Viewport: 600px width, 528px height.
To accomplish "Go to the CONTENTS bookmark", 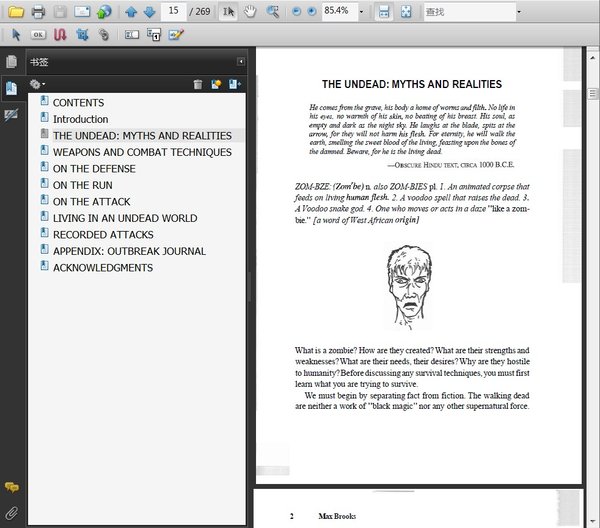I will (78, 103).
